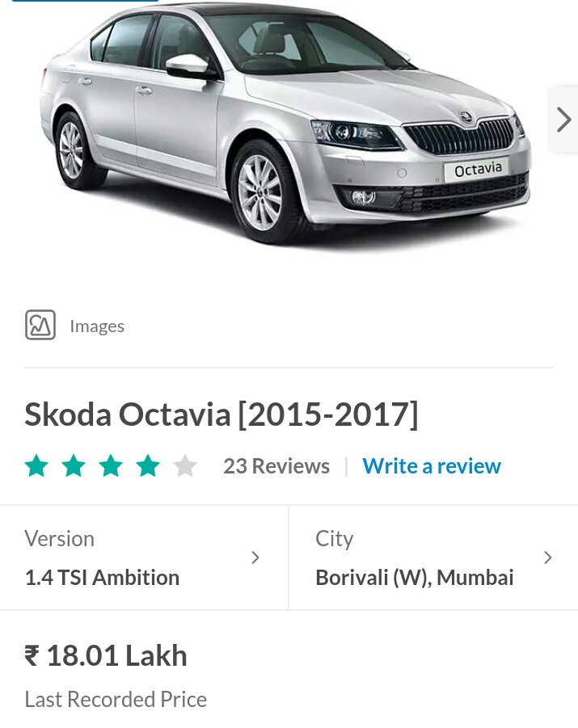The height and width of the screenshot is (728, 578).
Task: Click the Write a review link
Action: coord(432,466)
